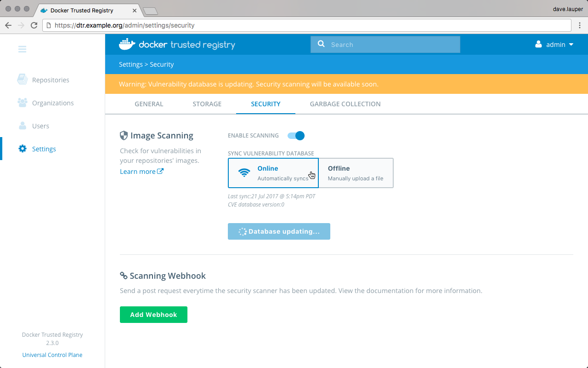Expand the admin user dropdown
The height and width of the screenshot is (368, 588).
(555, 45)
